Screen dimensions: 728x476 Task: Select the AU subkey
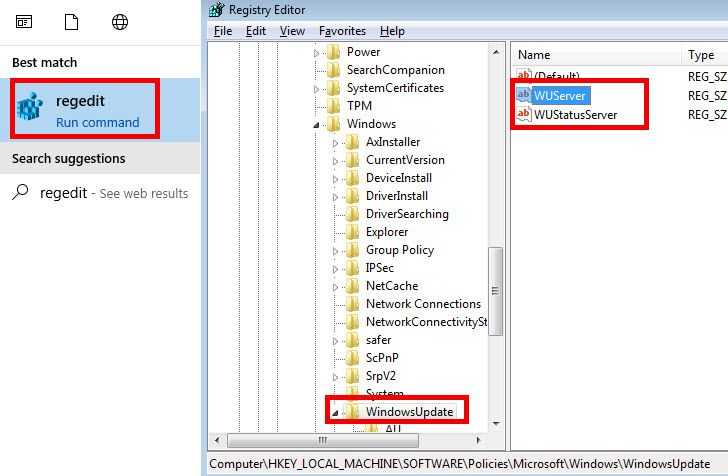(x=393, y=428)
